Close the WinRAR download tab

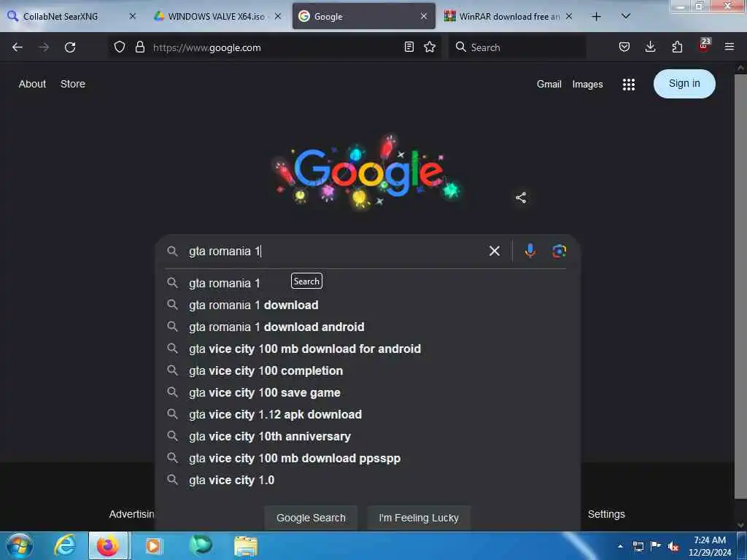pos(569,16)
